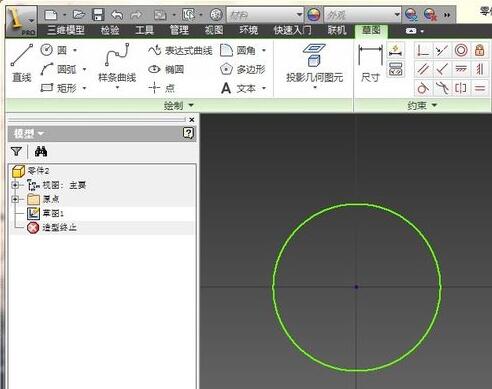Switch to the 工具 ribbon tab

(x=144, y=30)
